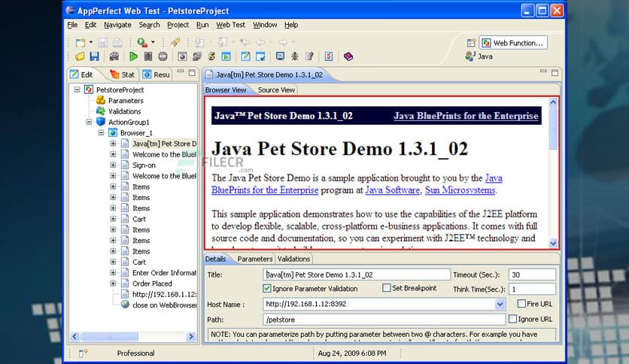629x364 pixels.
Task: Switch to the Resu tab in left panel
Action: point(156,74)
